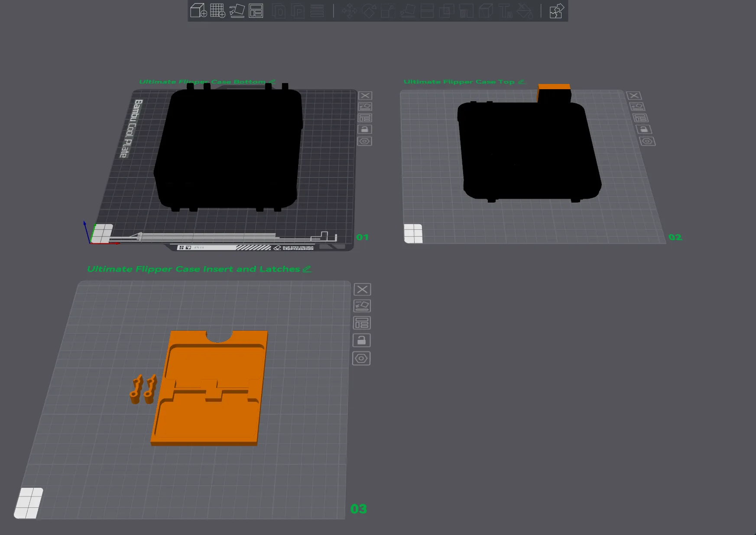Select the Text shape tool
The width and height of the screenshot is (756, 535).
[505, 11]
